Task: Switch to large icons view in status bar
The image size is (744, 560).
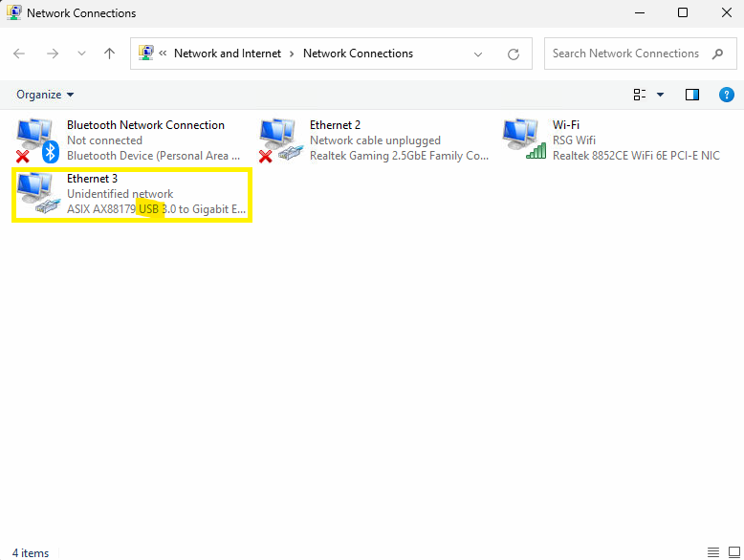Action: pyautogui.click(x=732, y=552)
